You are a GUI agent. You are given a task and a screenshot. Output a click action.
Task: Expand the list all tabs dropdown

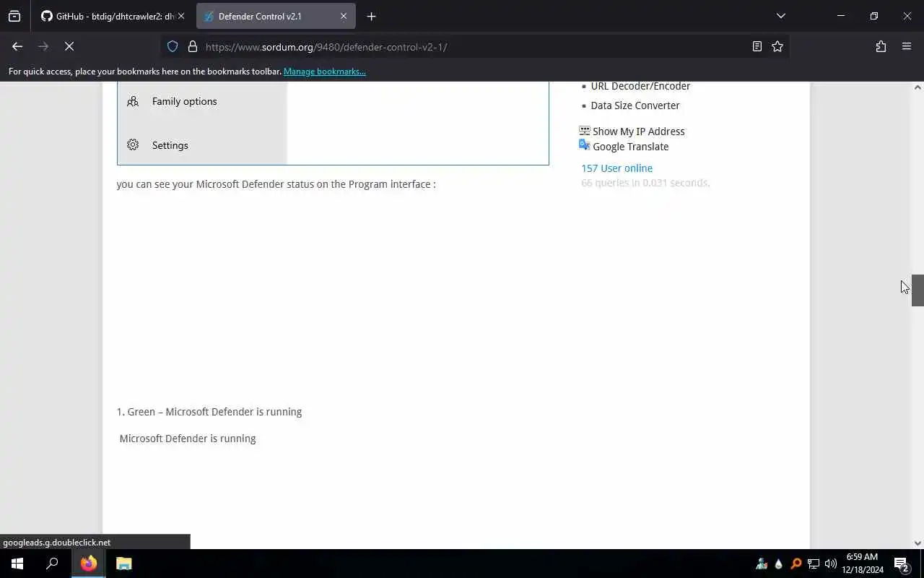pos(780,16)
